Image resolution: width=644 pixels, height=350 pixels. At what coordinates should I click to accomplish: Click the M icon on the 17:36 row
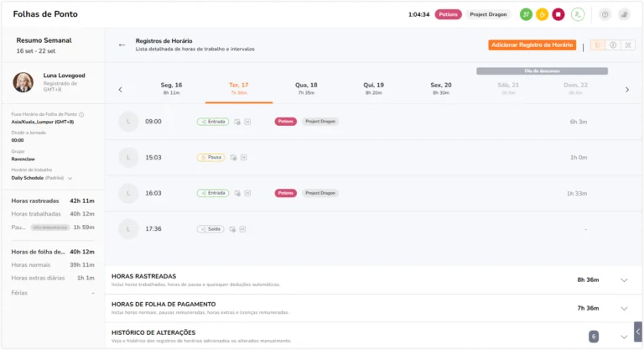(242, 229)
